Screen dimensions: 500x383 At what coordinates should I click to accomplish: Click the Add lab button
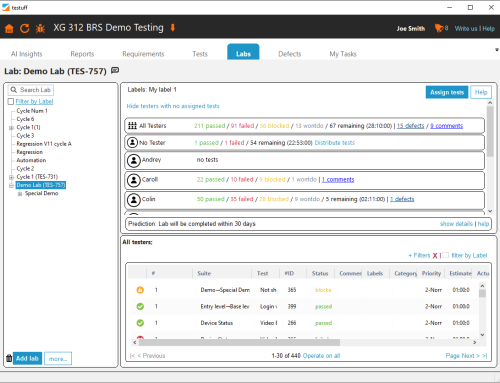(27, 358)
